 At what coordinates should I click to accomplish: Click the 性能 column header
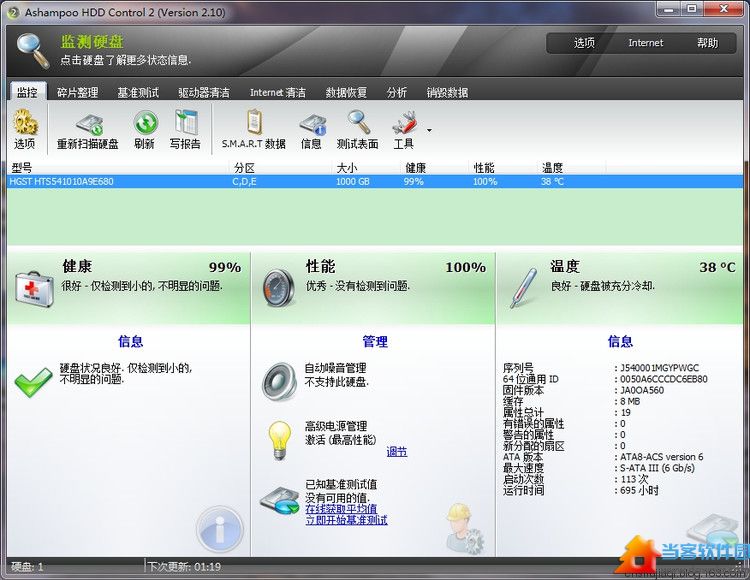(484, 167)
